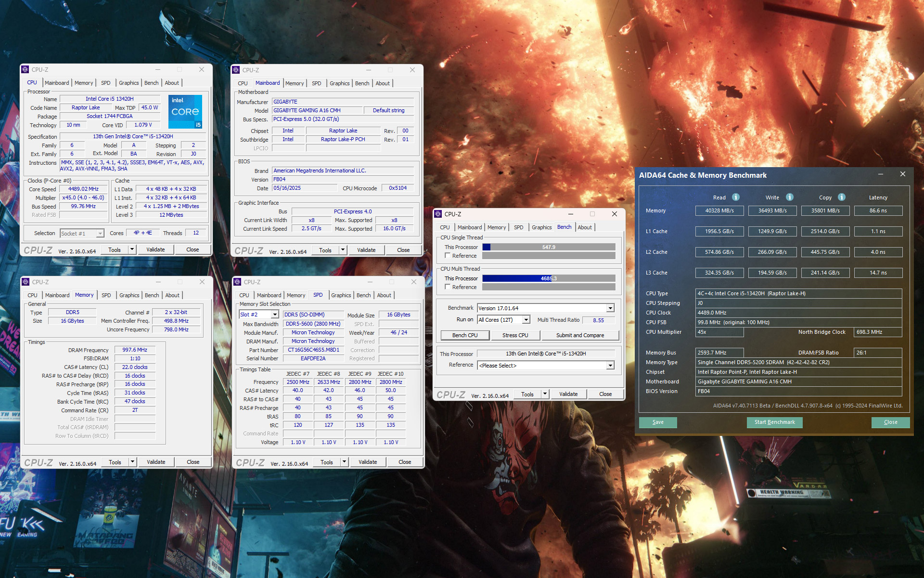Click Memory Type field in AIDA64
This screenshot has height=578, width=924.
pyautogui.click(x=798, y=362)
